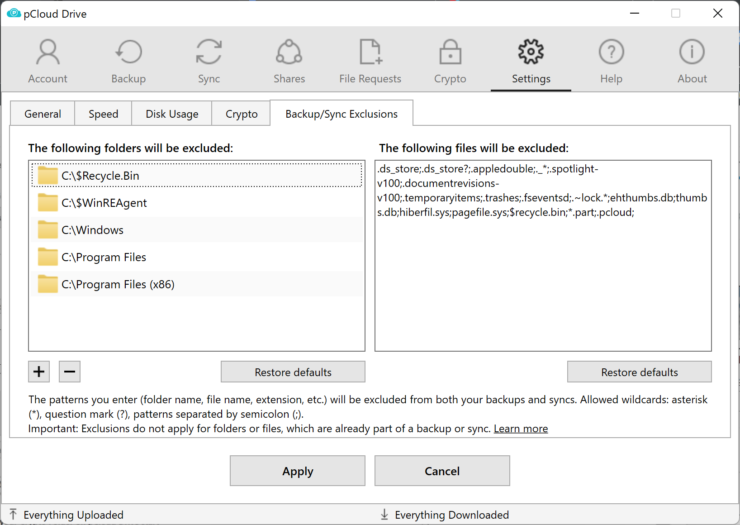Switch to the Speed tab
Image resolution: width=740 pixels, height=525 pixels.
[103, 114]
